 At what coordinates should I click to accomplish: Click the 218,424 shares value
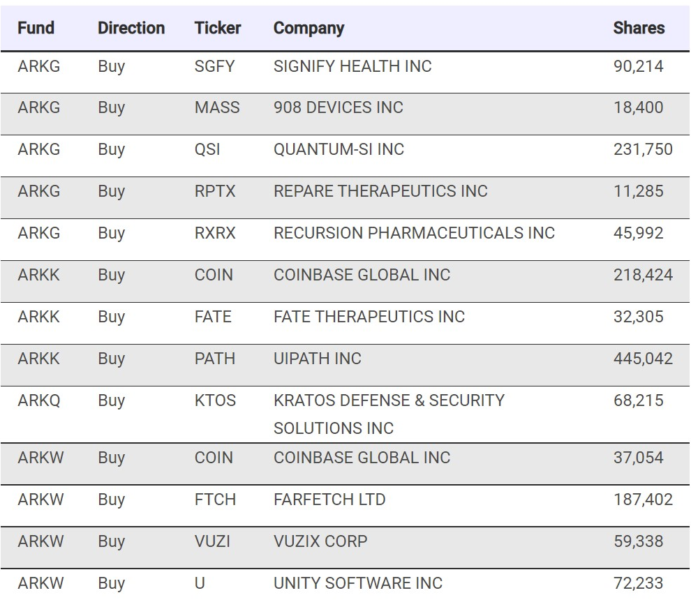(x=643, y=276)
